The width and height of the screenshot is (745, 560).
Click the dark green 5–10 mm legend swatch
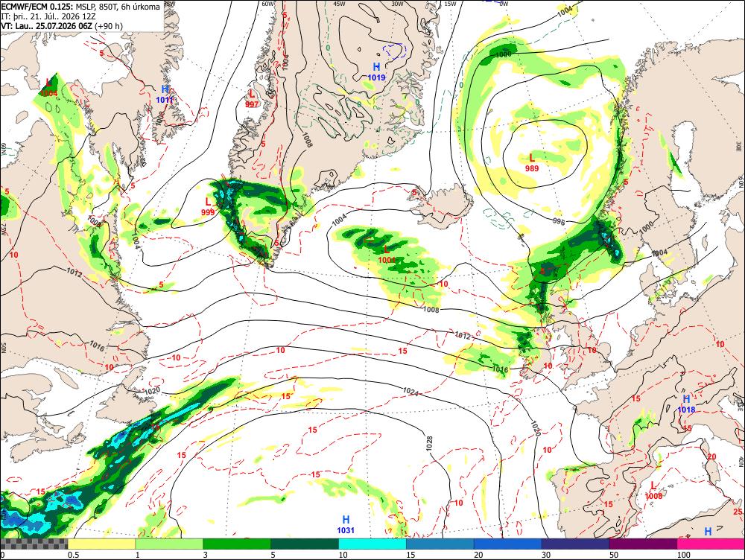pyautogui.click(x=305, y=544)
